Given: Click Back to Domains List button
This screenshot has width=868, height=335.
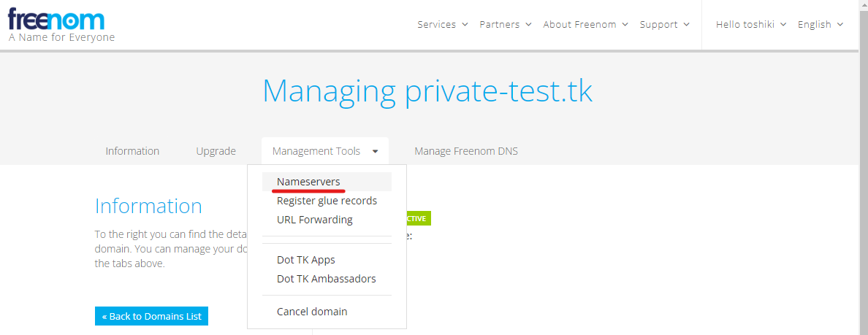Looking at the screenshot, I should click(x=151, y=316).
